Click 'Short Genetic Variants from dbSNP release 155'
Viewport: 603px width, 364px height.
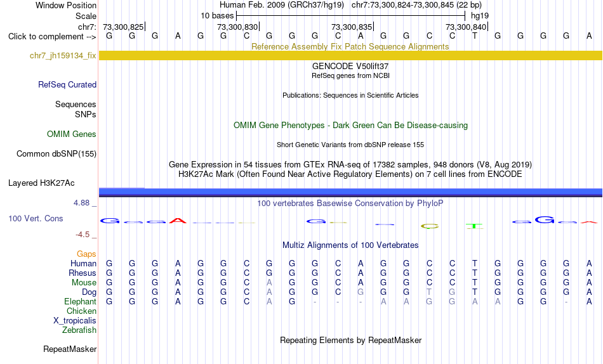coord(350,145)
